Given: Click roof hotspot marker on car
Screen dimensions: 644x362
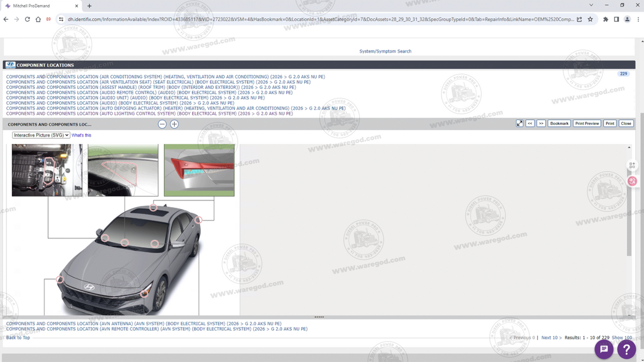Looking at the screenshot, I should pyautogui.click(x=153, y=208).
